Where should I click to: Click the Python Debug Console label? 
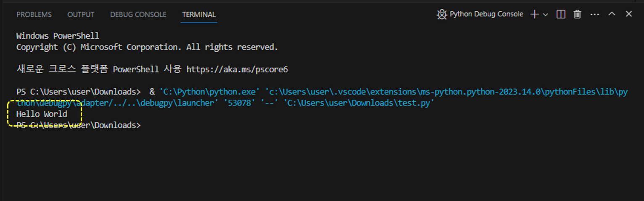pos(486,14)
